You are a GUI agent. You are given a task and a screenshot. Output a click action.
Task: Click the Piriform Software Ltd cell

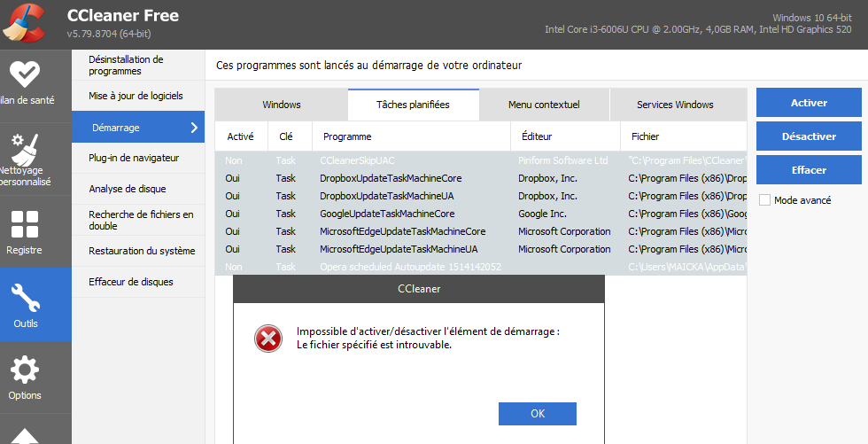[x=563, y=160]
